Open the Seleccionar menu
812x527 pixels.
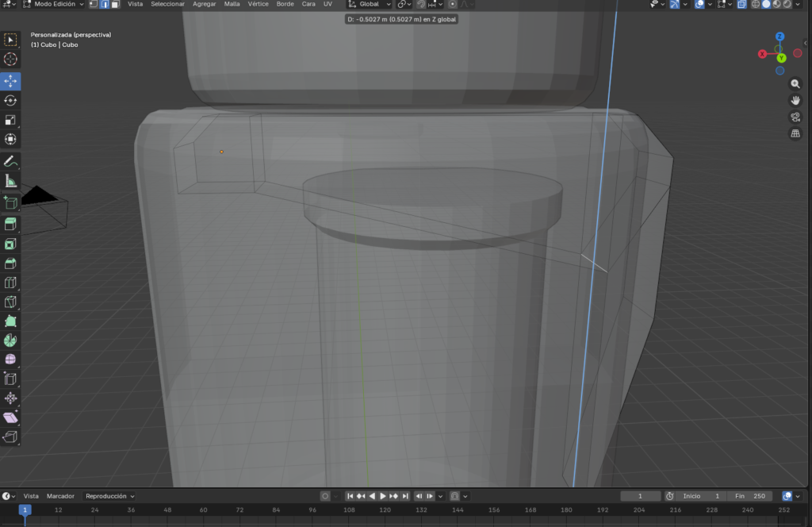coord(167,4)
